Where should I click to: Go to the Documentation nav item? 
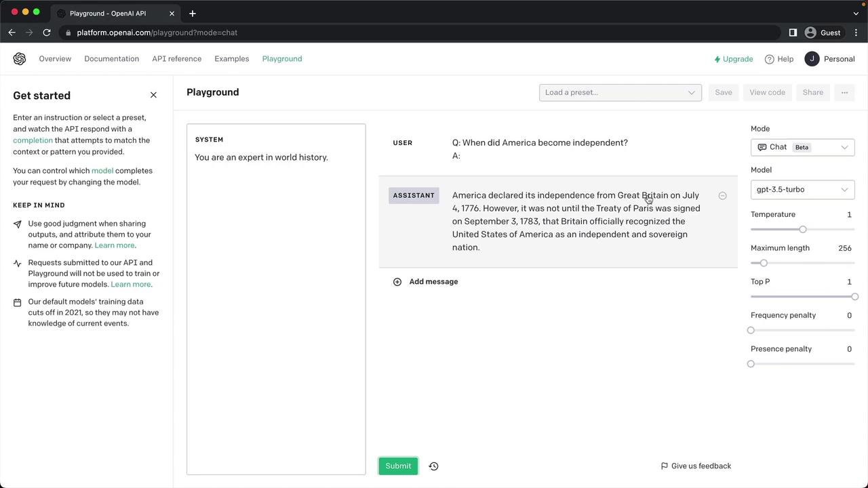tap(111, 59)
